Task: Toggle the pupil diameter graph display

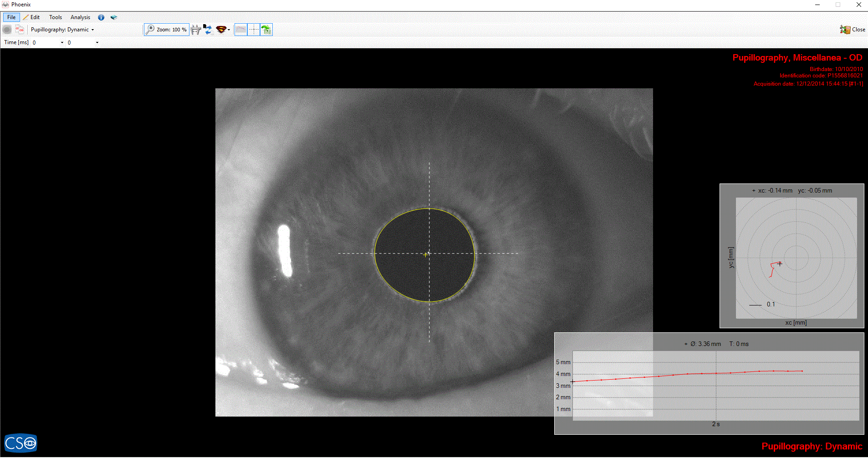Action: coord(240,30)
